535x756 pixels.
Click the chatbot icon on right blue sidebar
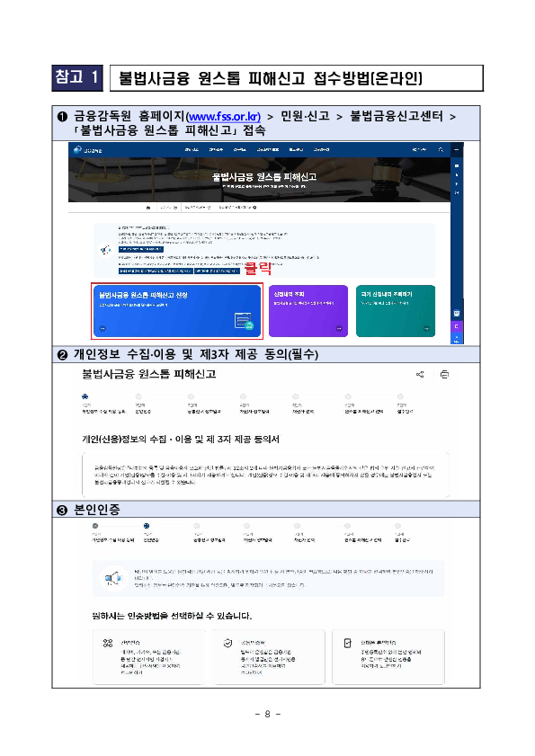coord(457,314)
